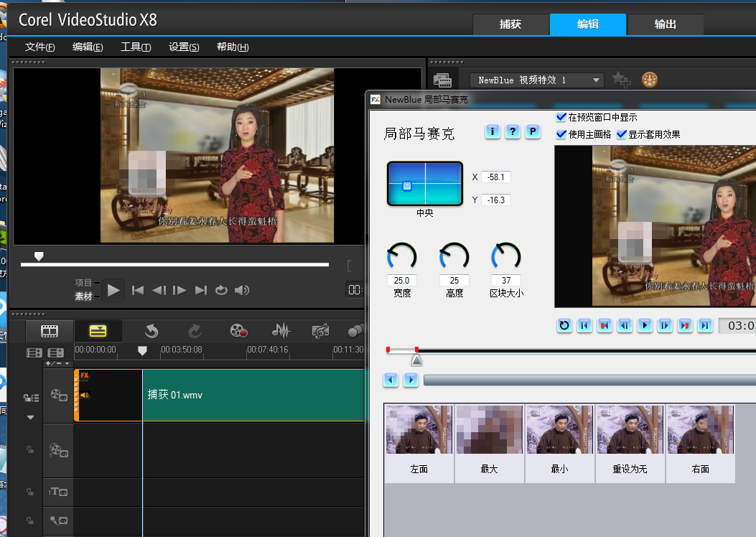Click the 'P' button in NewBlue dialog
Image resolution: width=756 pixels, height=537 pixels.
coord(533,131)
